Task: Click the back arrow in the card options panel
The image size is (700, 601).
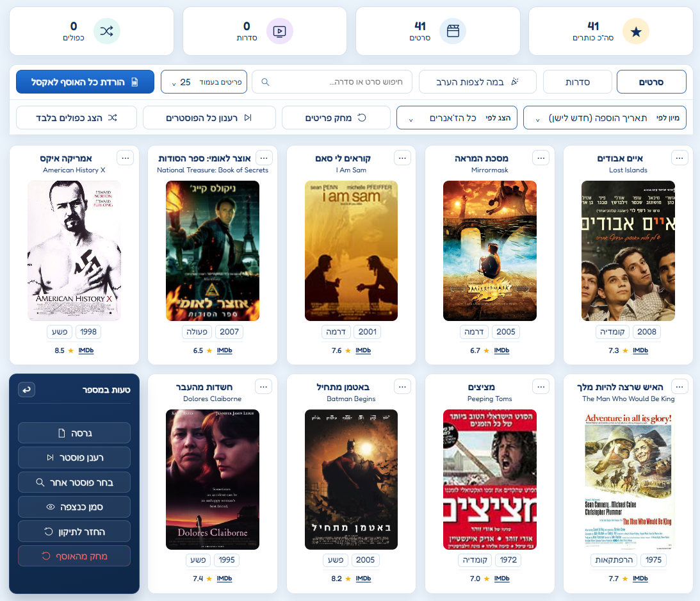Action: (27, 390)
